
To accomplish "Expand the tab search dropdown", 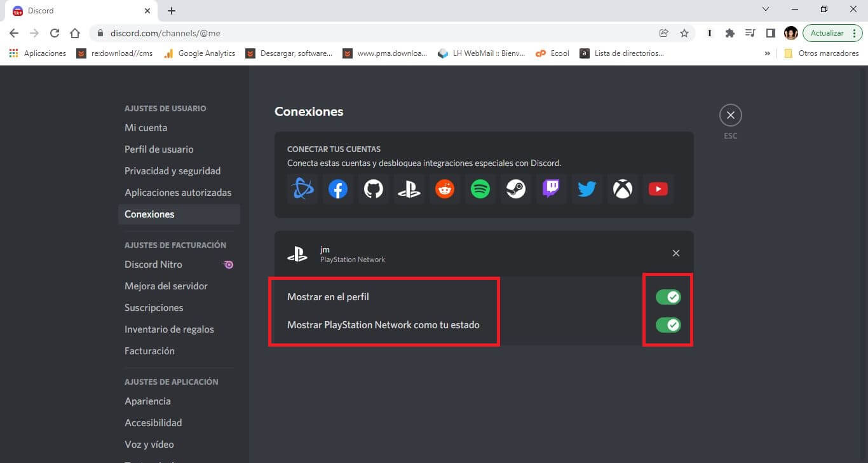I will [766, 10].
